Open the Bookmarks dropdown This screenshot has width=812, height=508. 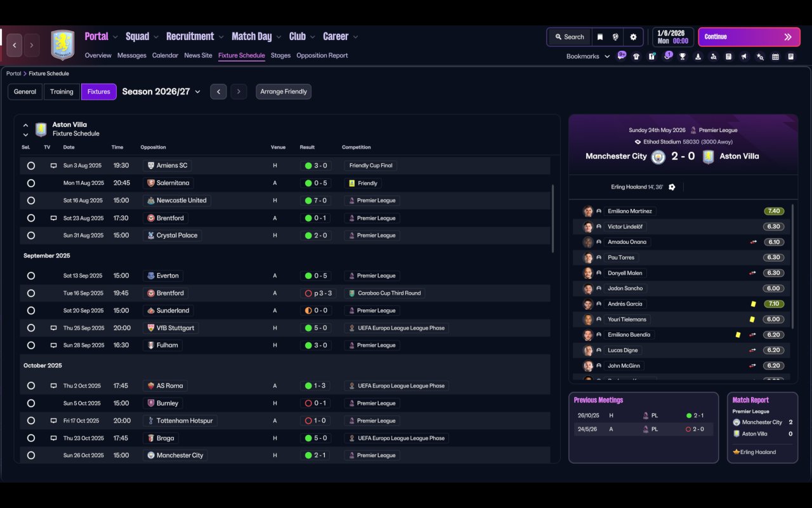tap(588, 57)
